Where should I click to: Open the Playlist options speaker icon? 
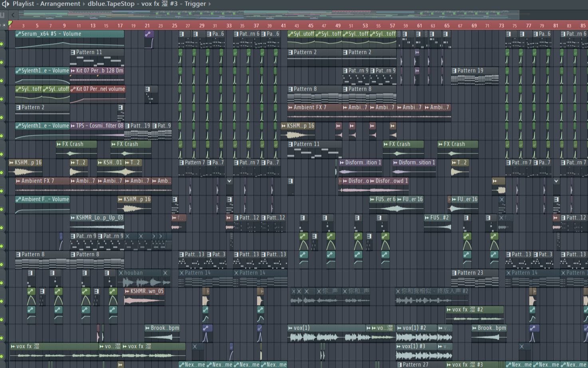(5, 4)
